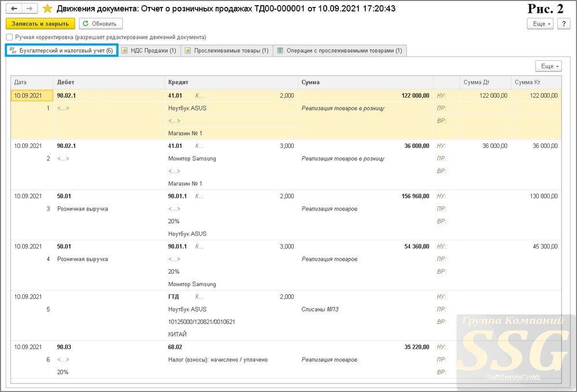577x392 pixels.
Task: Click the Дебет column header
Action: [x=109, y=83]
